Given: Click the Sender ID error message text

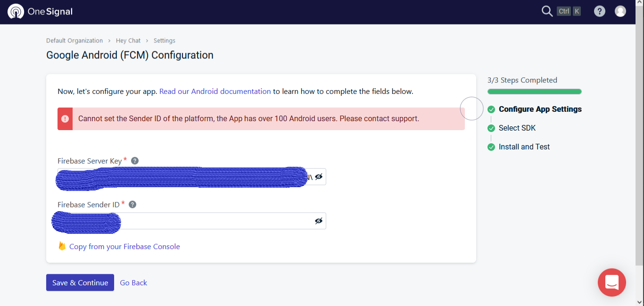Looking at the screenshot, I should coord(248,119).
